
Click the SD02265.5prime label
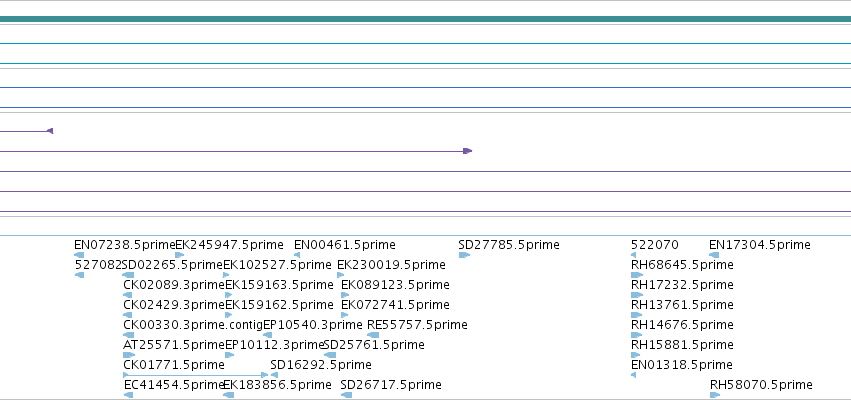(173, 265)
